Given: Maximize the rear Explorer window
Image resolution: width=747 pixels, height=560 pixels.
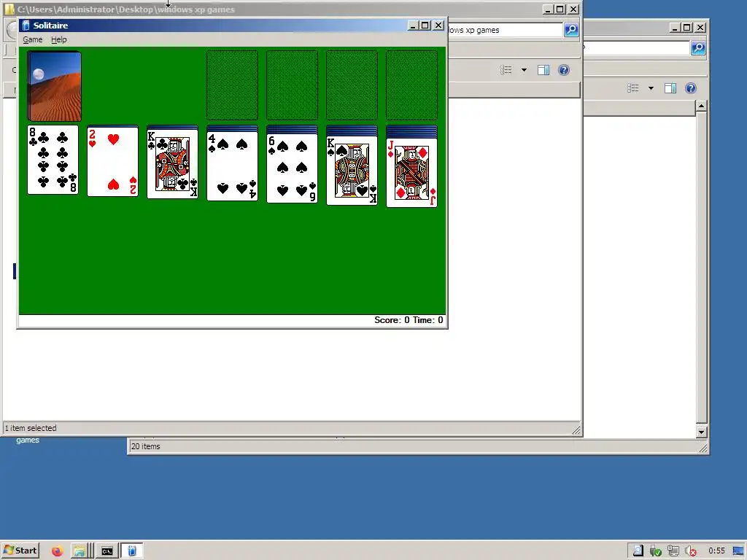Looking at the screenshot, I should pos(687,28).
